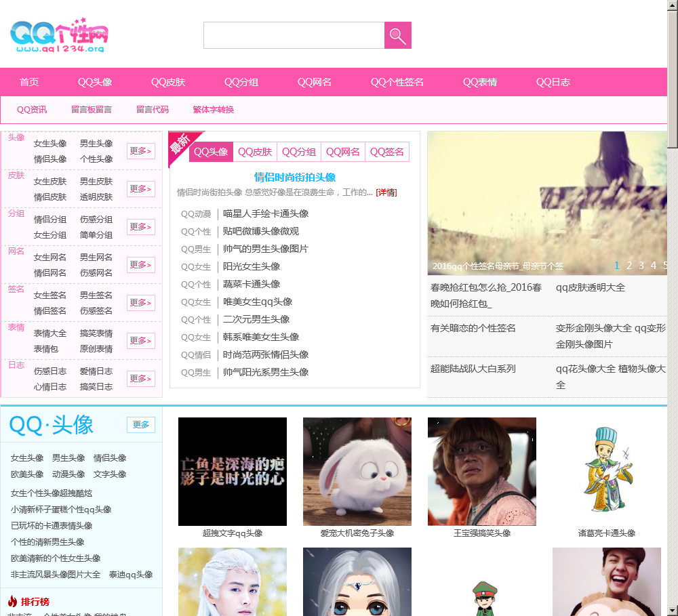The image size is (678, 616).
Task: Open the 情侣时尚街拍头像 headline
Action: pos(295,178)
